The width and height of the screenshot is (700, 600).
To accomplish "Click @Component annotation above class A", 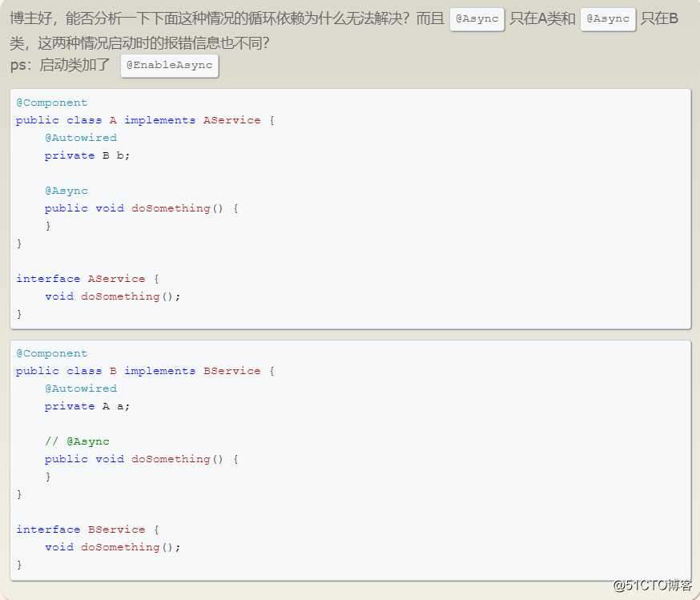I will (52, 103).
